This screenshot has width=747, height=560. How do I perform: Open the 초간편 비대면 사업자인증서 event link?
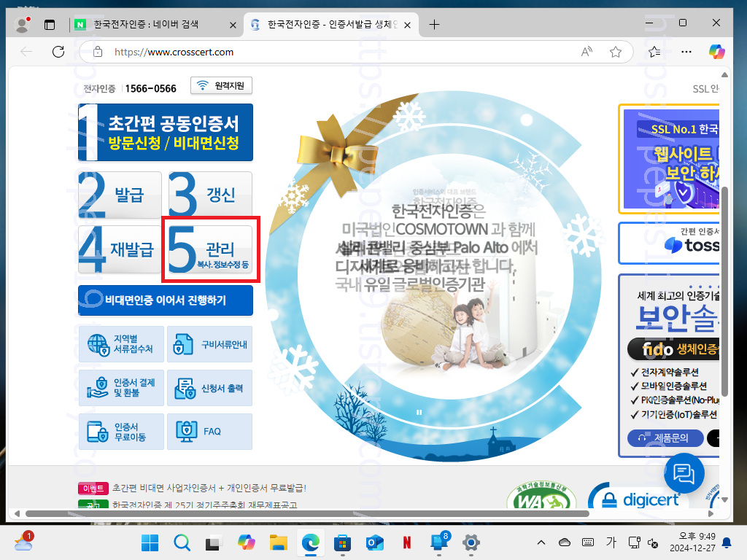pos(209,488)
